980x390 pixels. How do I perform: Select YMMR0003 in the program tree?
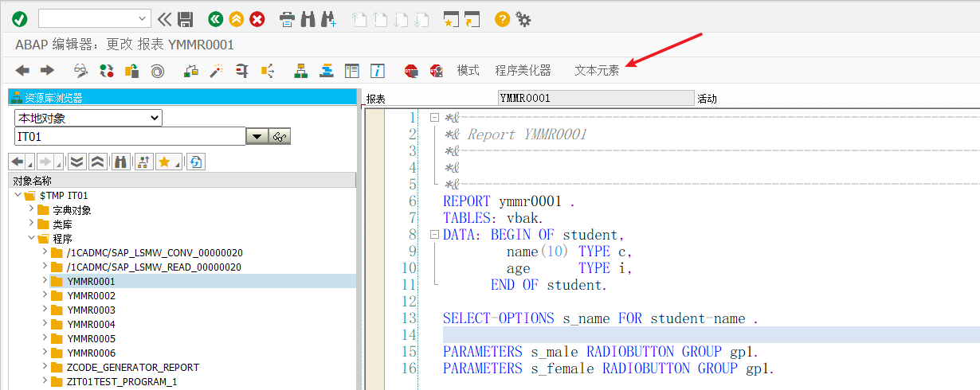[91, 310]
